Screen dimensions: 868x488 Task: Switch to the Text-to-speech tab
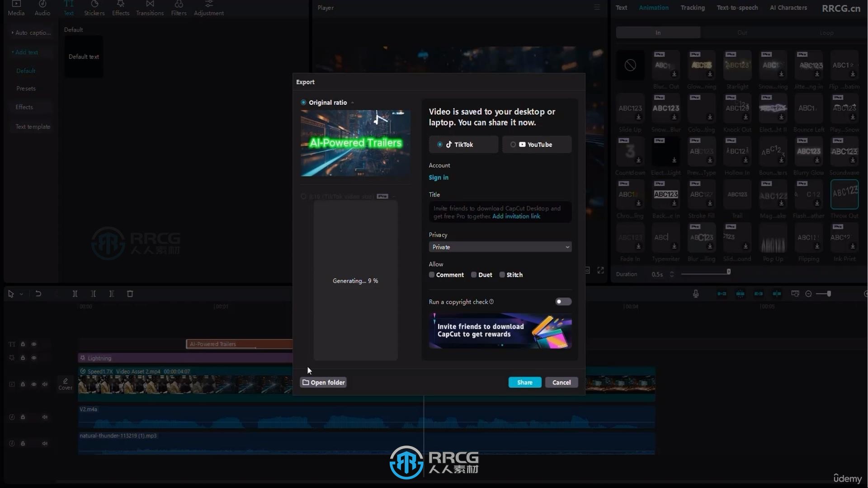737,8
